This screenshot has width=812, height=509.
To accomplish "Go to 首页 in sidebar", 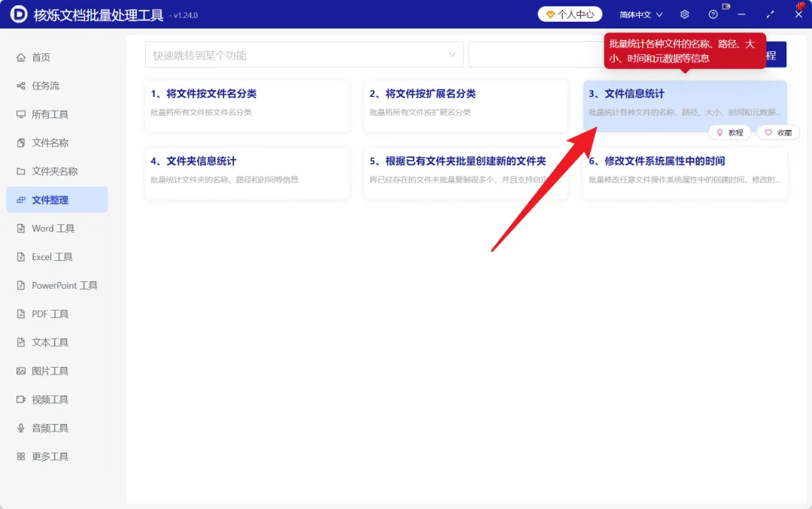I will point(57,57).
